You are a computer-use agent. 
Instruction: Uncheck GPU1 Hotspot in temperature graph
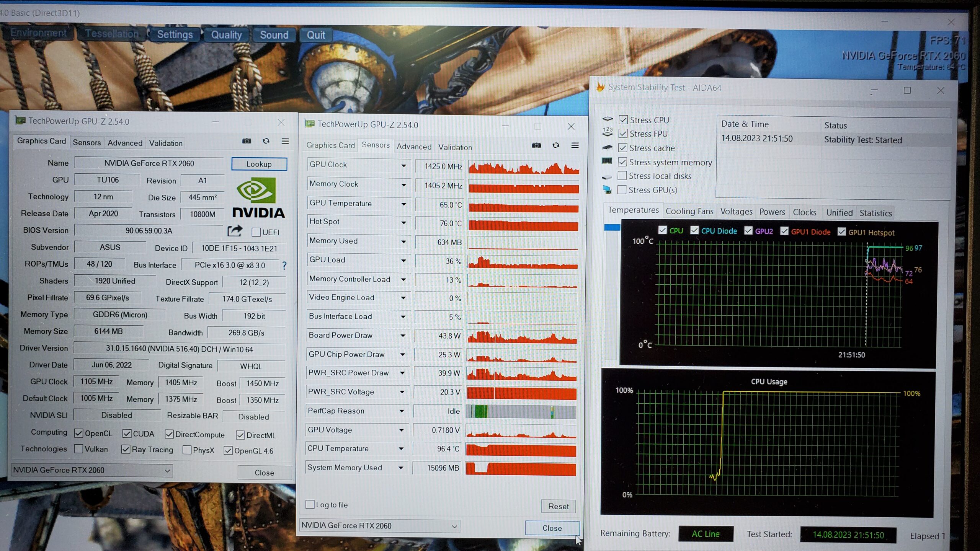[841, 232]
